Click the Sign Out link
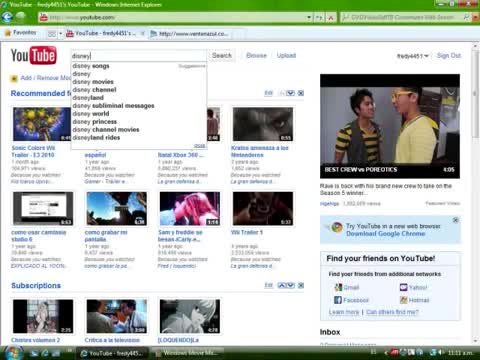This screenshot has width=480, height=360. point(449,56)
